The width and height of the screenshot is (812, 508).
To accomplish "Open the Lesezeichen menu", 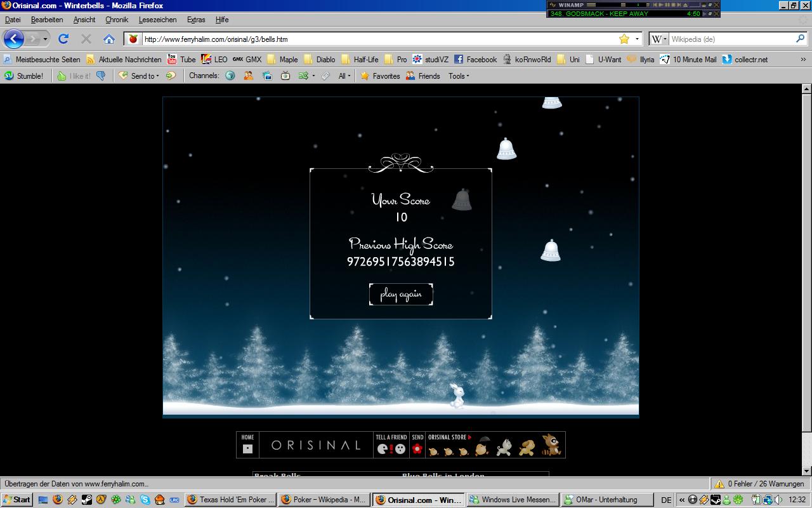I will point(157,20).
